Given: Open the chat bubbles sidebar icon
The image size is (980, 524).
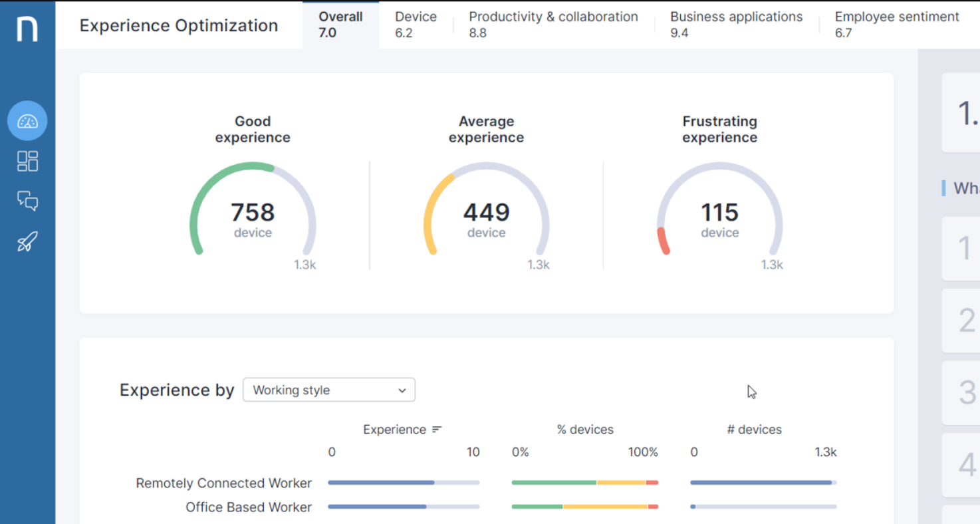Looking at the screenshot, I should tap(27, 201).
